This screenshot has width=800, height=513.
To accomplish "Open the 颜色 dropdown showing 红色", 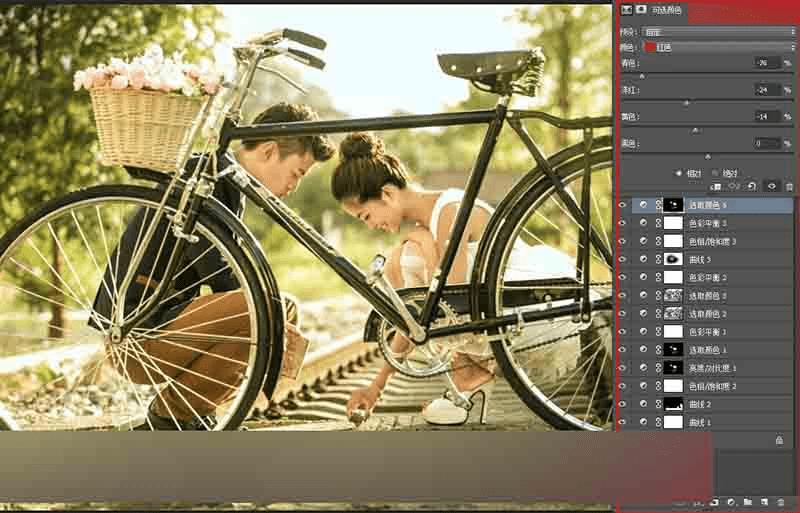I will pyautogui.click(x=718, y=47).
